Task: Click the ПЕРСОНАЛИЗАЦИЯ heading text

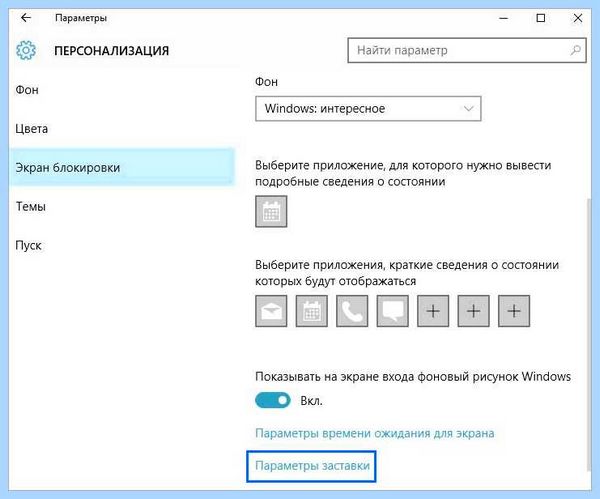Action: (x=111, y=51)
